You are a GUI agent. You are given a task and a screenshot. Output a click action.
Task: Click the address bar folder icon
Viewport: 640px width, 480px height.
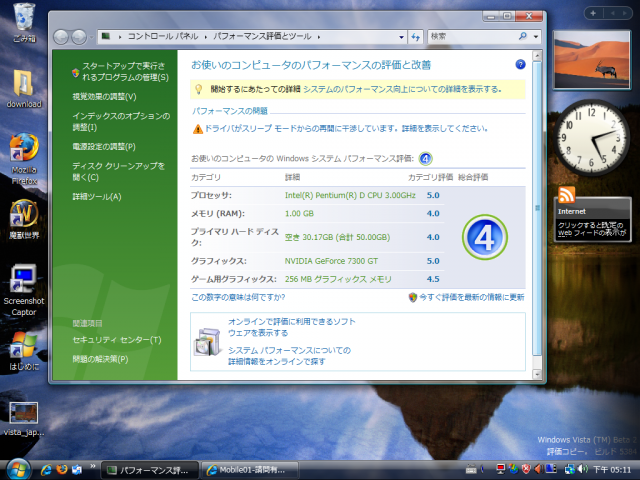106,36
